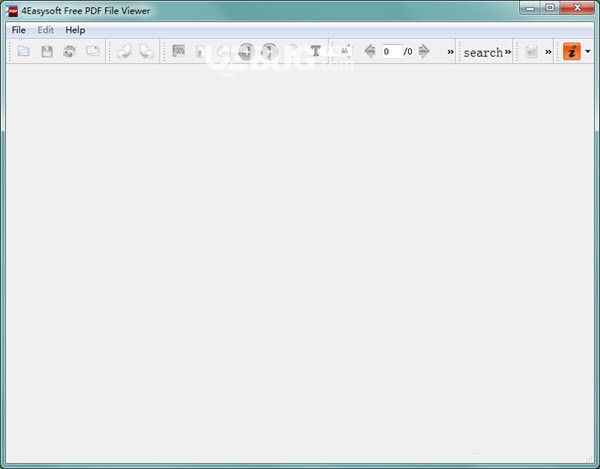Select the text tool T icon
The width and height of the screenshot is (600, 469).
tap(316, 51)
